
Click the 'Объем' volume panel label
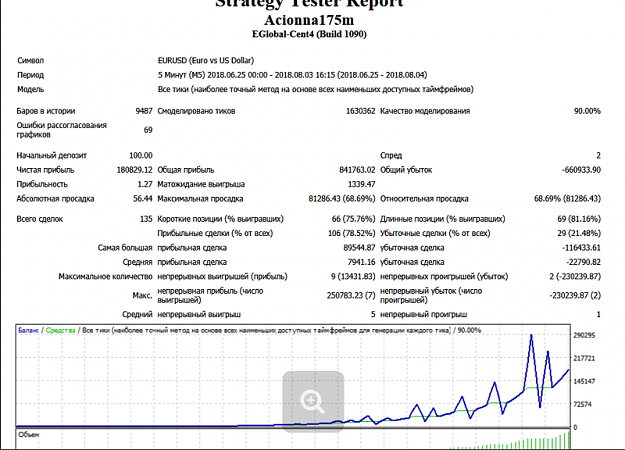28,435
